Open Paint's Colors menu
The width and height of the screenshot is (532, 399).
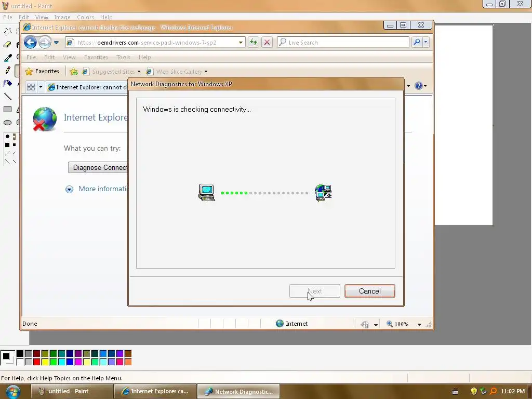[x=85, y=17]
